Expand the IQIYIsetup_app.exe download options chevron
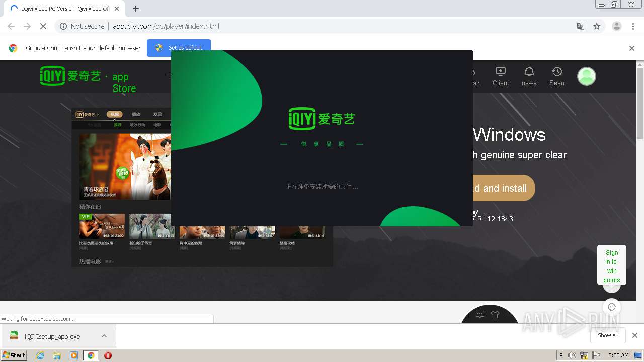This screenshot has width=644, height=362. [x=104, y=336]
